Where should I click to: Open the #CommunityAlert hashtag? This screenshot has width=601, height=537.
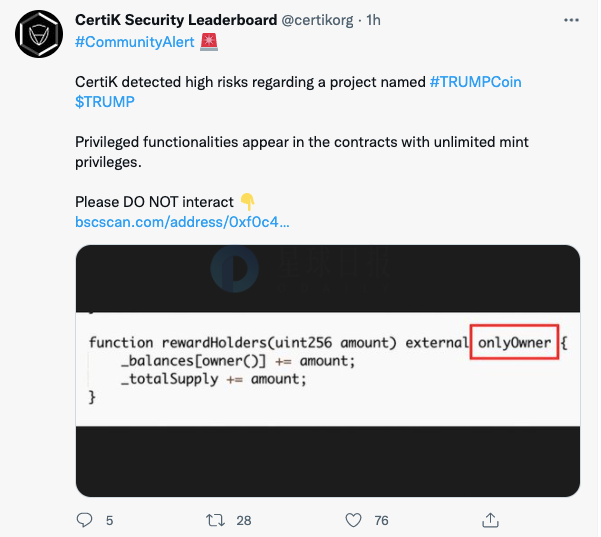pyautogui.click(x=135, y=42)
